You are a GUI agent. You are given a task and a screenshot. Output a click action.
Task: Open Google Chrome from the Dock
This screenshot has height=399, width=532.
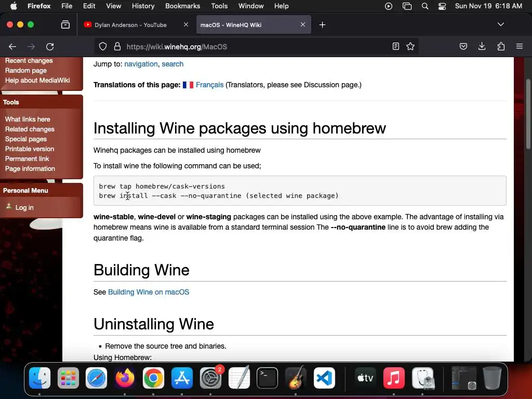coord(153,378)
